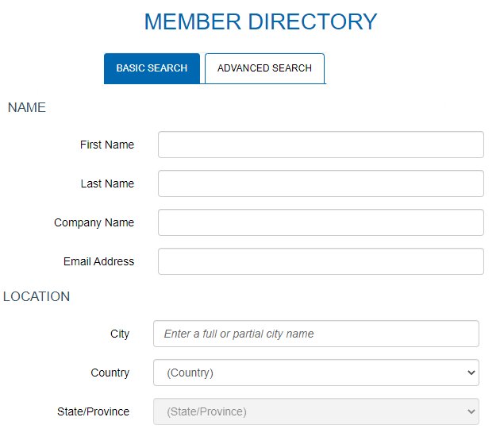Open the Advanced Search tab

264,68
